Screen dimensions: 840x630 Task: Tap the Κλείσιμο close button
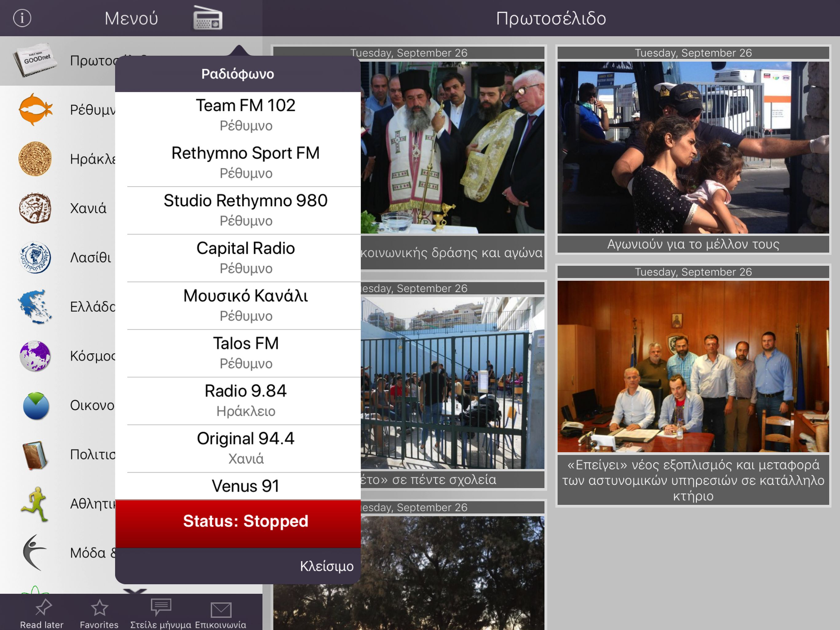pyautogui.click(x=327, y=566)
